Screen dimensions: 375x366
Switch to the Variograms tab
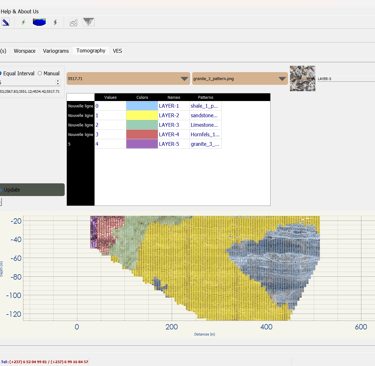pos(56,51)
